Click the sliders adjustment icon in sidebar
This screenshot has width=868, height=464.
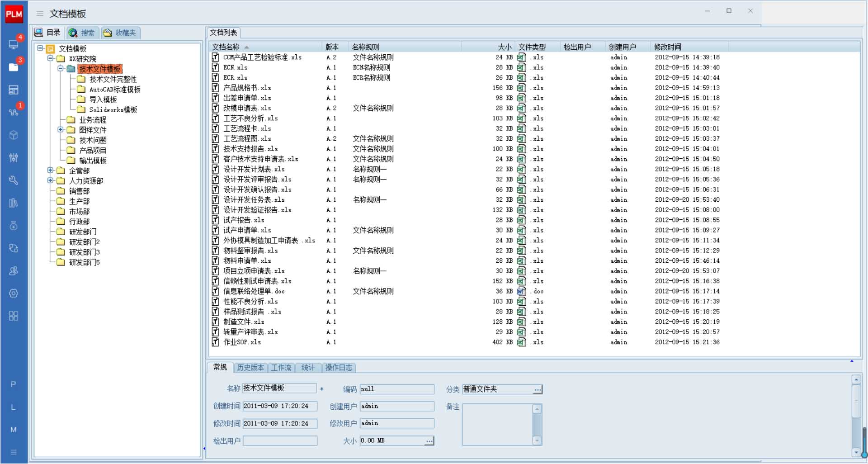click(x=14, y=157)
